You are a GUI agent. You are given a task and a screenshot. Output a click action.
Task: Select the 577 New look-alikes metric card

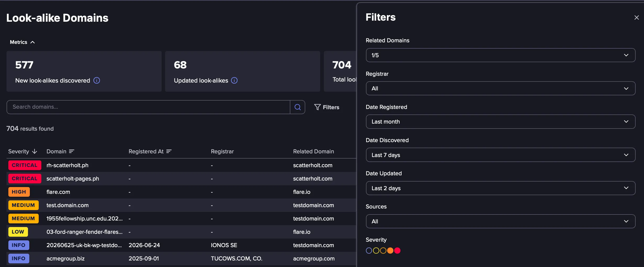point(84,71)
